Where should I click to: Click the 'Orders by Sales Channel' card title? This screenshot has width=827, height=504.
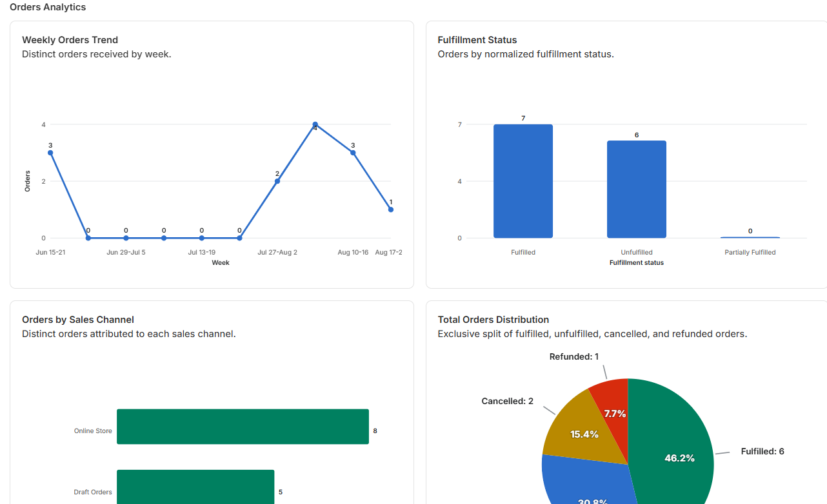click(x=78, y=320)
